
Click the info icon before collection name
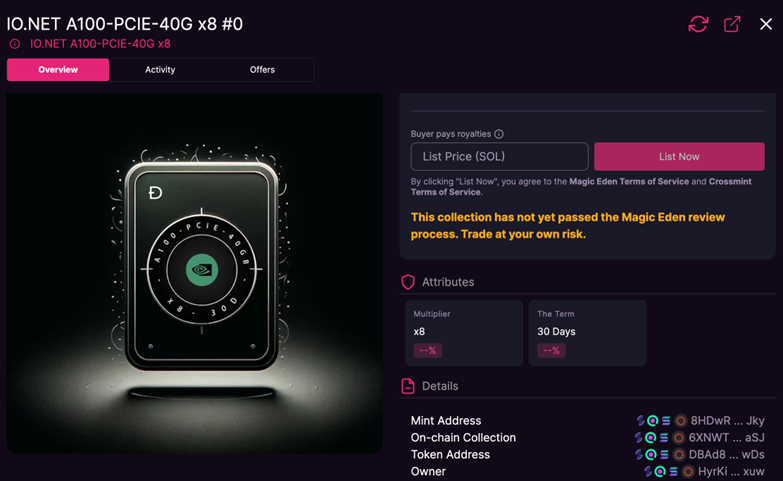click(15, 44)
